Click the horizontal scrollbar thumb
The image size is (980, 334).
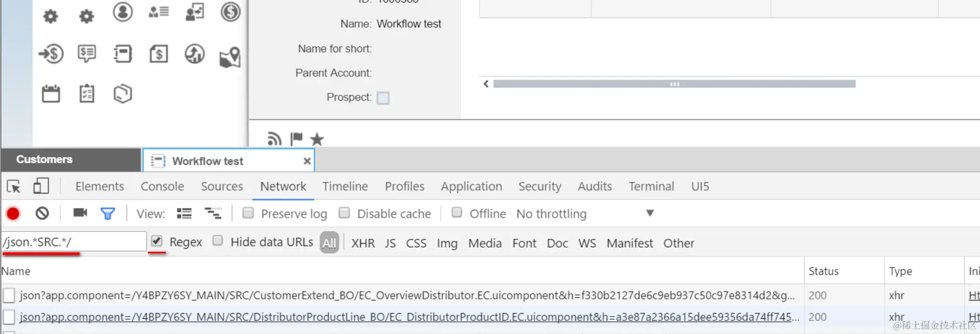pos(675,84)
